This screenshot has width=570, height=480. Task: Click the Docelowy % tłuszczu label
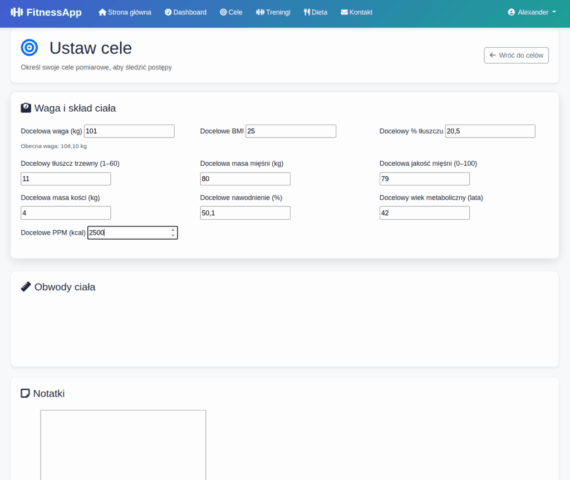pyautogui.click(x=411, y=131)
